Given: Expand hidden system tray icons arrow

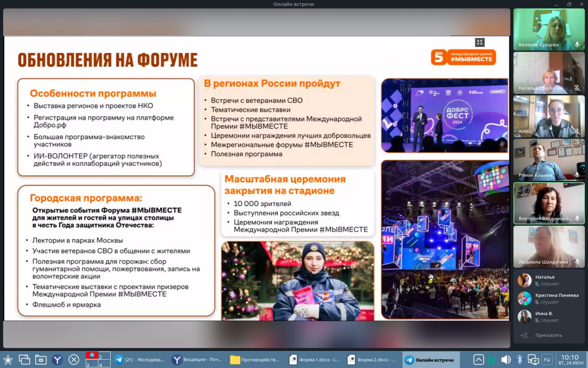Looking at the screenshot, I should tap(479, 360).
